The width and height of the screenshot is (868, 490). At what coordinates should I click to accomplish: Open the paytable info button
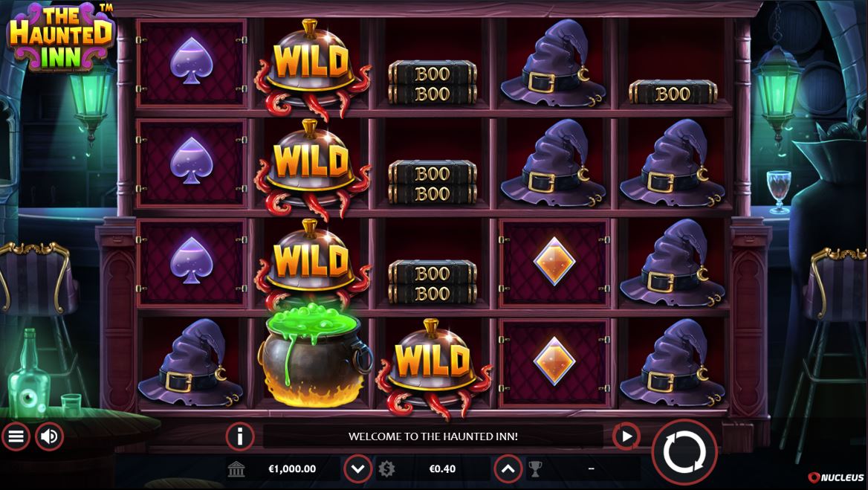tap(240, 437)
